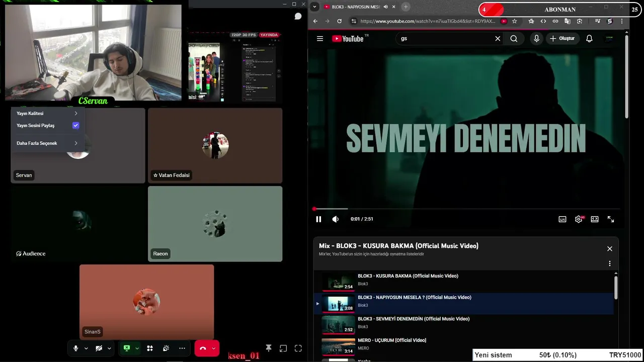The image size is (644, 362).
Task: Play 'BLOK3 - KUSURA BAKMA' in playlist
Action: point(463,282)
